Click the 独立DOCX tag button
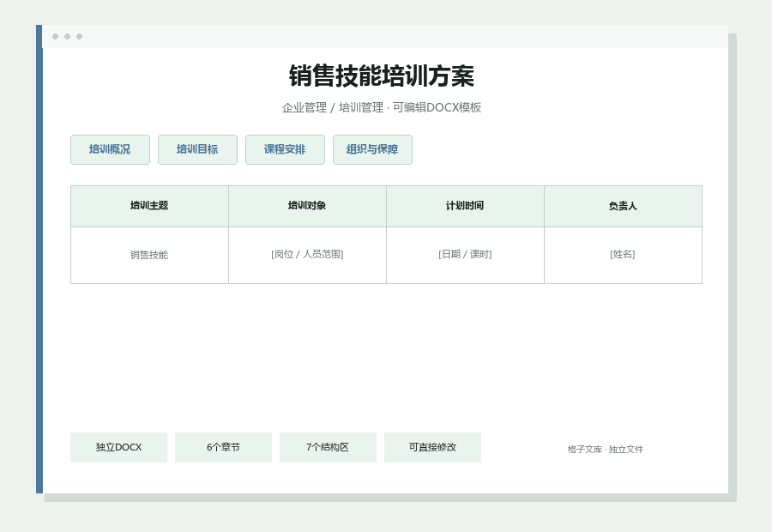Image resolution: width=772 pixels, height=532 pixels. (x=118, y=447)
